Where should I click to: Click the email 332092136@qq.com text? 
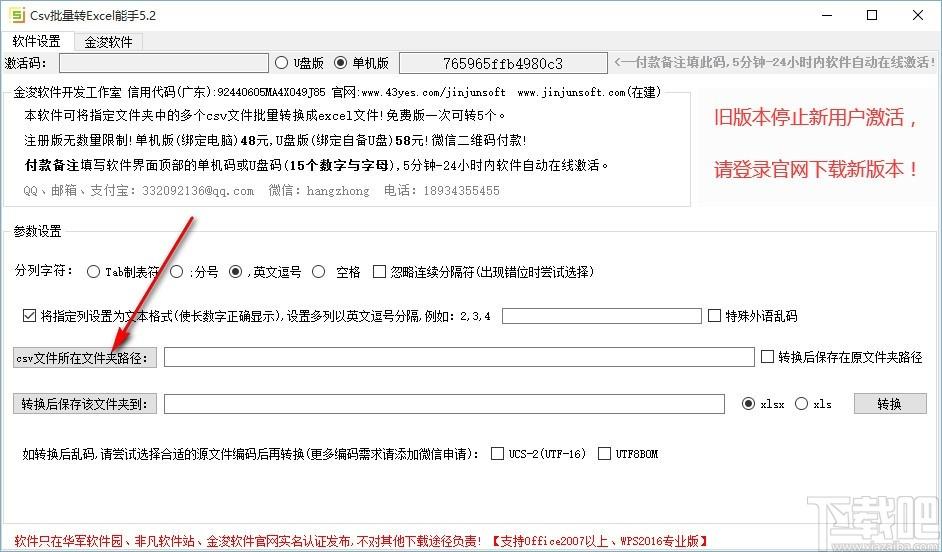click(198, 191)
